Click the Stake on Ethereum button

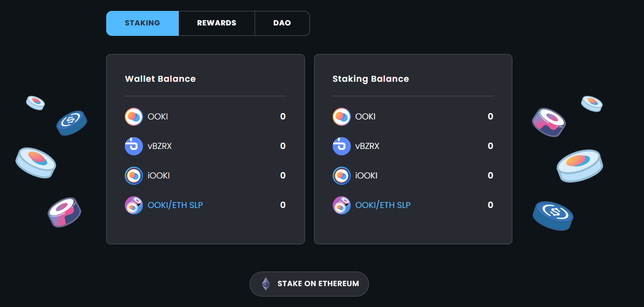pos(309,284)
